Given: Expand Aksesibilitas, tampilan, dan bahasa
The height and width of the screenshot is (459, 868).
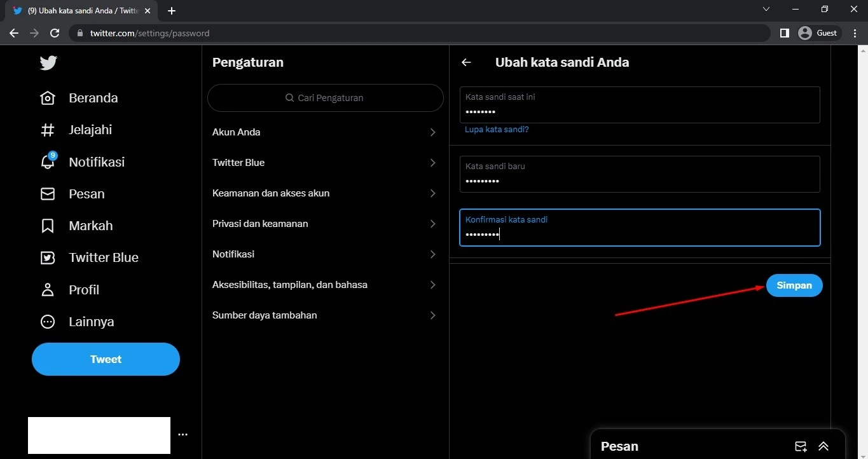Looking at the screenshot, I should click(x=325, y=285).
